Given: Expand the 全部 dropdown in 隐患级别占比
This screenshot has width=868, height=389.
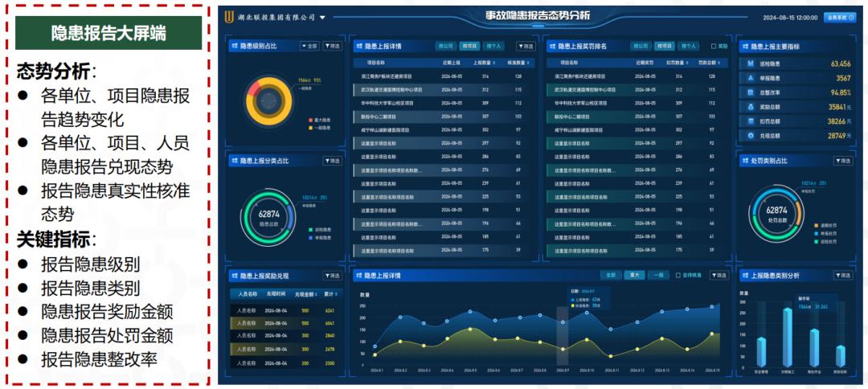Looking at the screenshot, I should coord(309,47).
